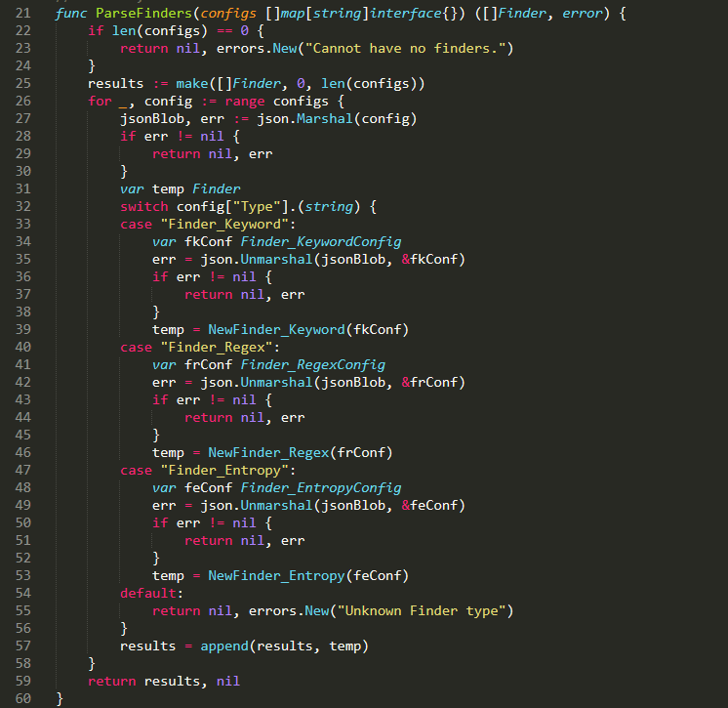Click the for keyword on line 26
The image size is (728, 708).
(100, 102)
